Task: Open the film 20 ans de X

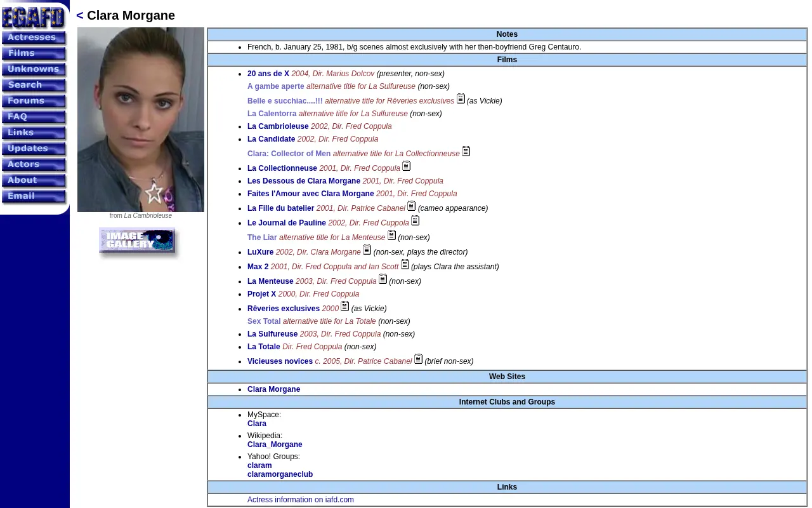Action: pos(268,74)
